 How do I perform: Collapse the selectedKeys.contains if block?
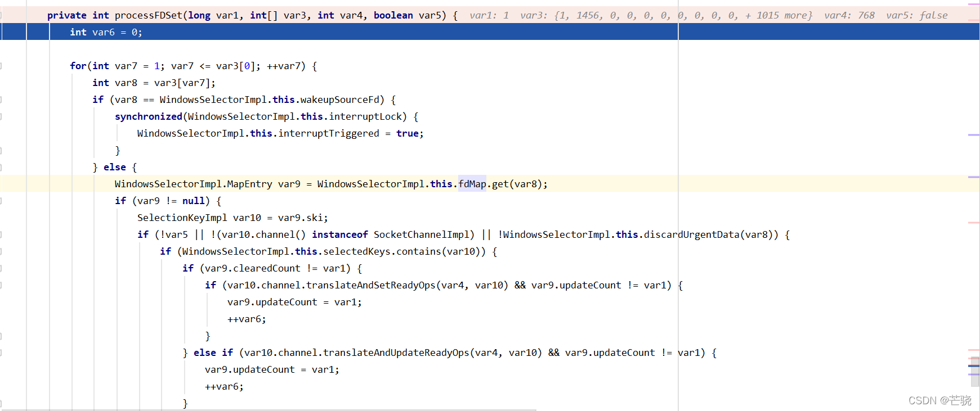tap(1, 252)
